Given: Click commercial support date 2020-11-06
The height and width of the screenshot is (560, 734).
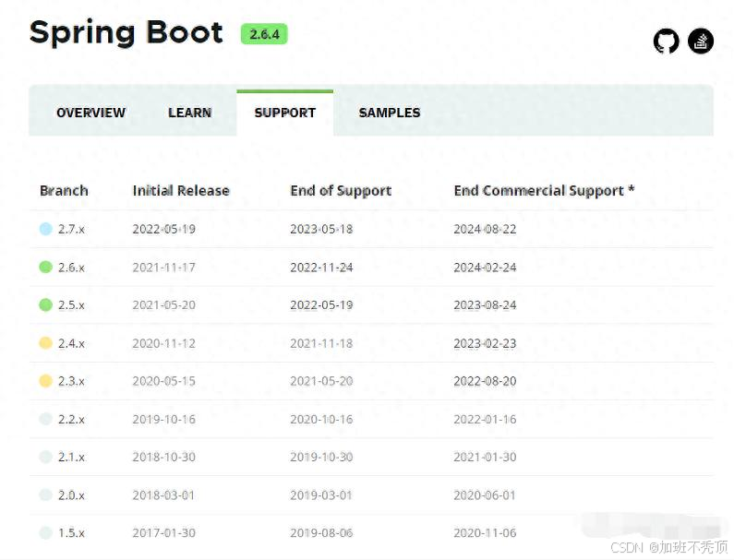Looking at the screenshot, I should tap(485, 533).
